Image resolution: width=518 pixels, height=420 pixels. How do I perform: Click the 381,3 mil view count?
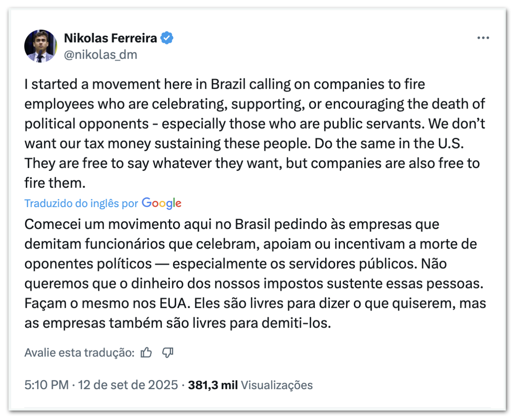213,385
